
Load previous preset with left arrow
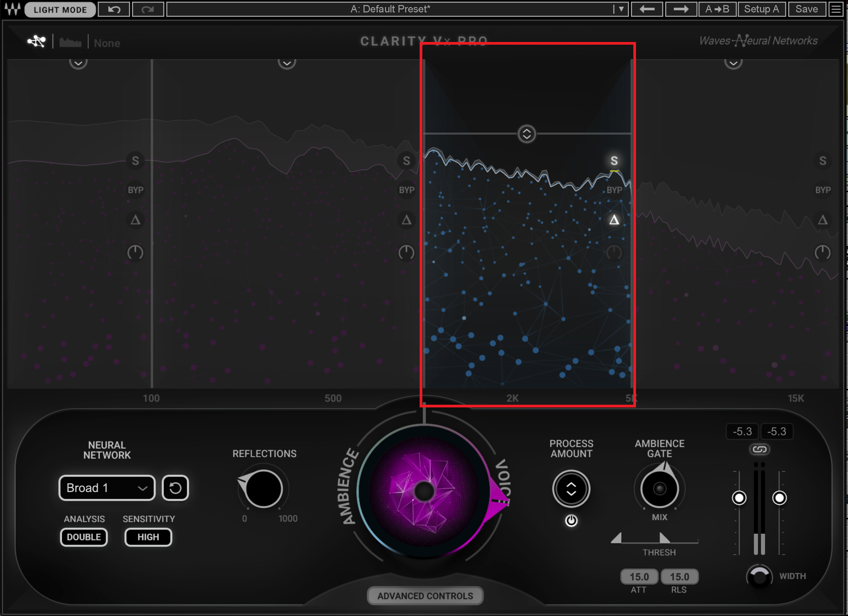click(647, 9)
